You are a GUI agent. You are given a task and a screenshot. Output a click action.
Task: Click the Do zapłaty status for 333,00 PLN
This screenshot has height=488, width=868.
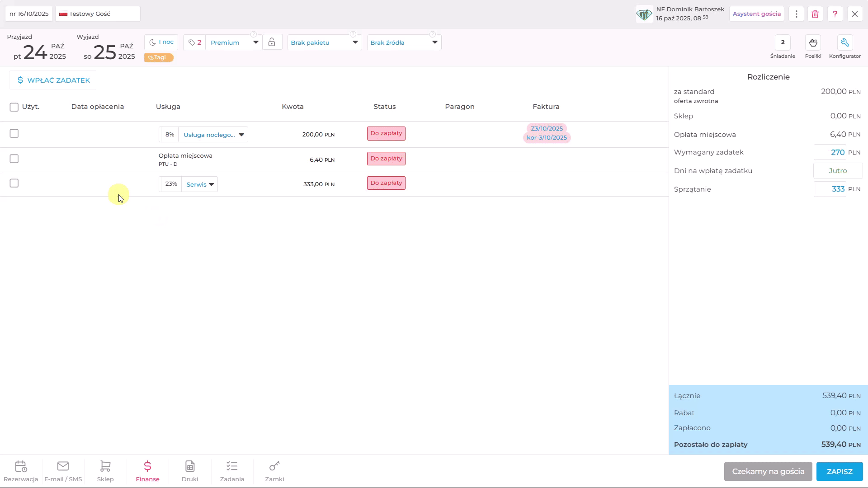386,183
